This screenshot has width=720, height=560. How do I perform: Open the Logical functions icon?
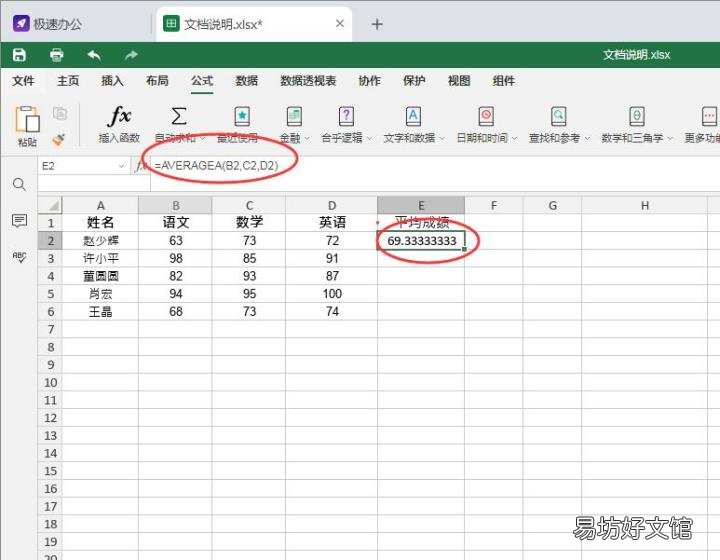(346, 117)
